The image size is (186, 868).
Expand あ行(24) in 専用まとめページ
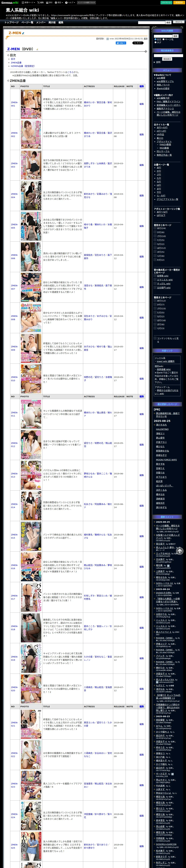coord(155,228)
